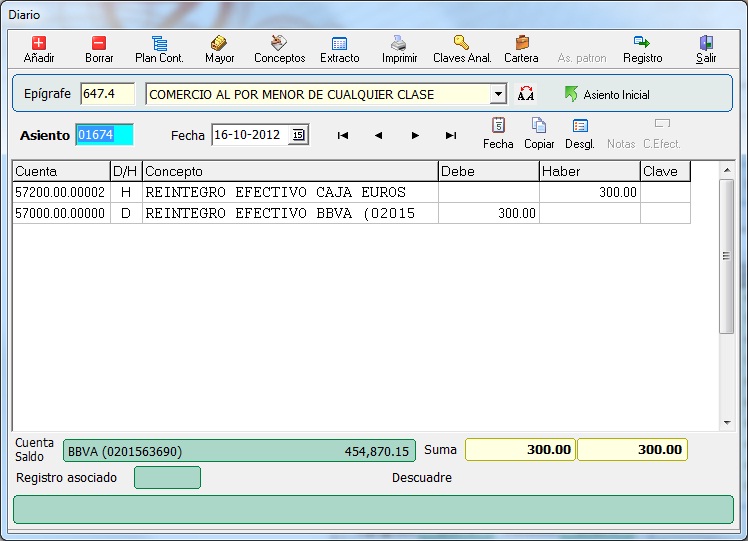Image resolution: width=748 pixels, height=541 pixels.
Task: Click the D cell in second row
Action: pyautogui.click(x=126, y=213)
